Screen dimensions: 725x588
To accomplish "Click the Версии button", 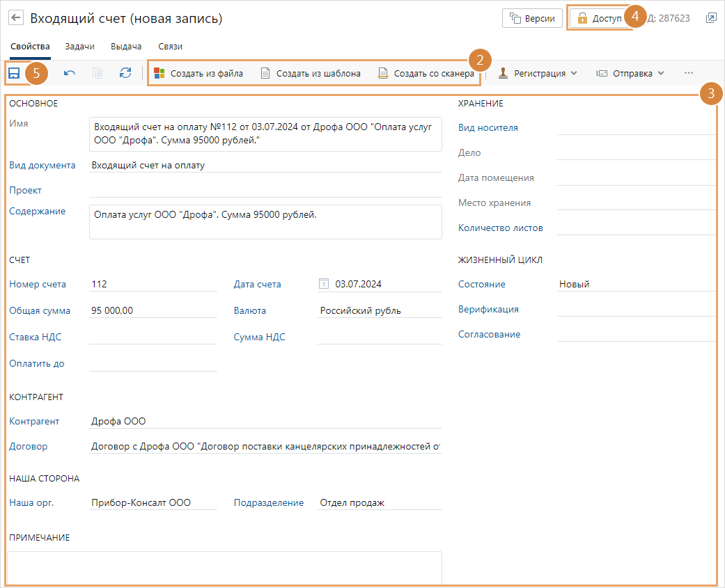I will click(x=532, y=19).
